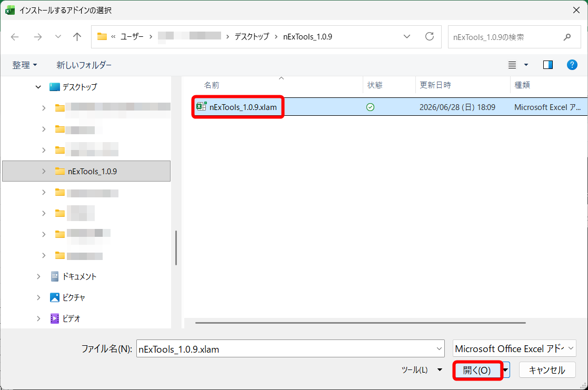This screenshot has width=588, height=390.
Task: Click the folder icon in address bar
Action: [x=102, y=36]
